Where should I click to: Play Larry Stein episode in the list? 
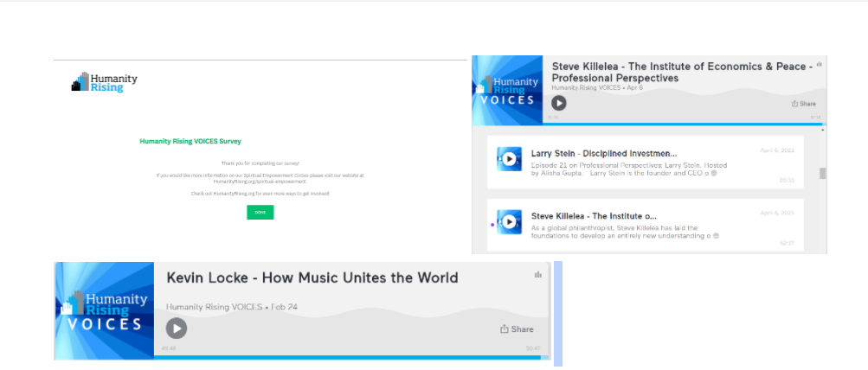(x=509, y=159)
